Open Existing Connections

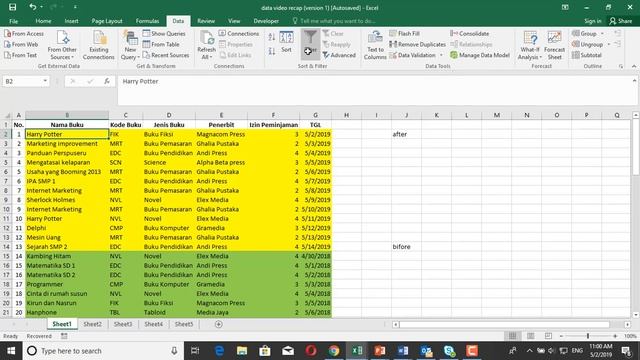[99, 45]
